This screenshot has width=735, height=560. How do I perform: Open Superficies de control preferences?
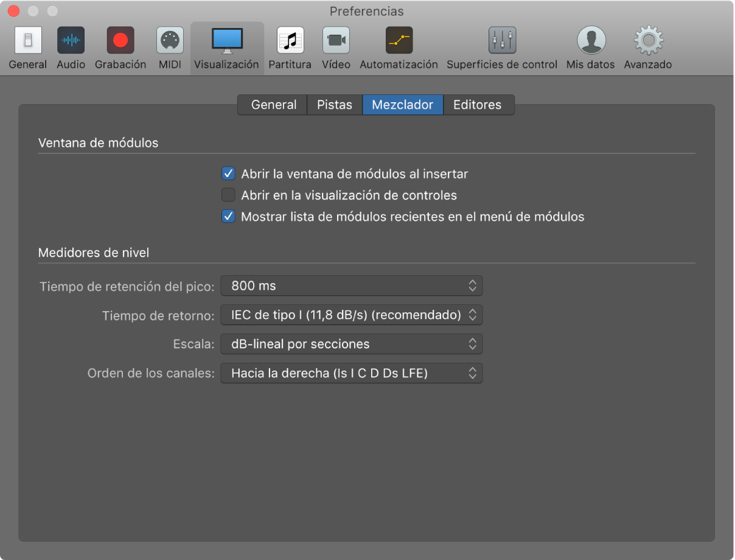[502, 41]
